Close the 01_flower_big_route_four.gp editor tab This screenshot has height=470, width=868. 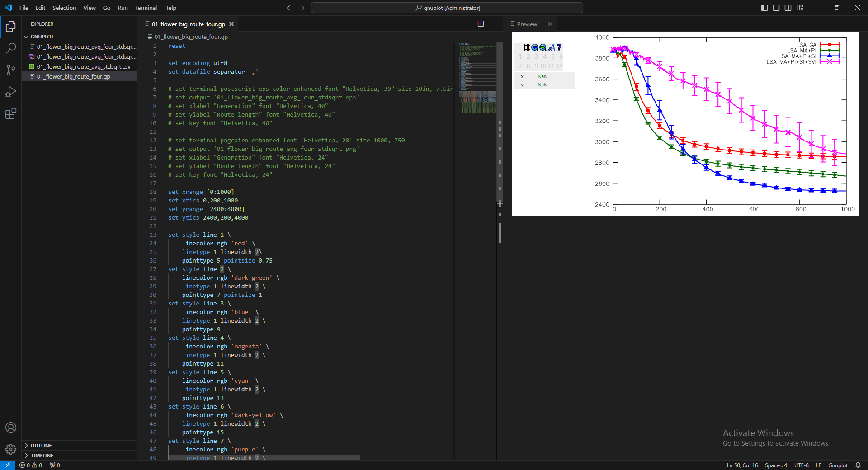click(x=231, y=24)
